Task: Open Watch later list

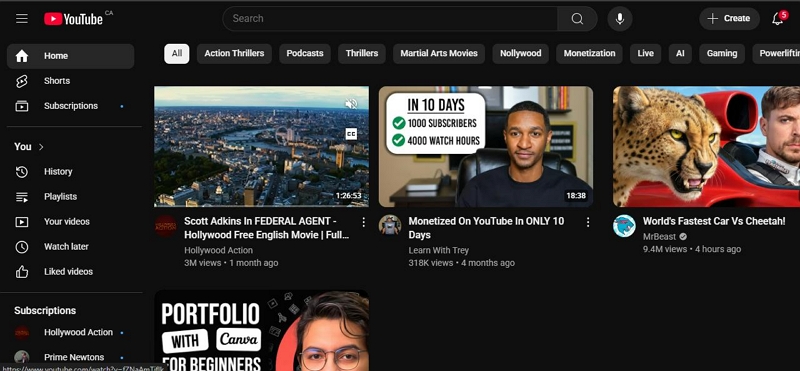Action: pyautogui.click(x=70, y=247)
